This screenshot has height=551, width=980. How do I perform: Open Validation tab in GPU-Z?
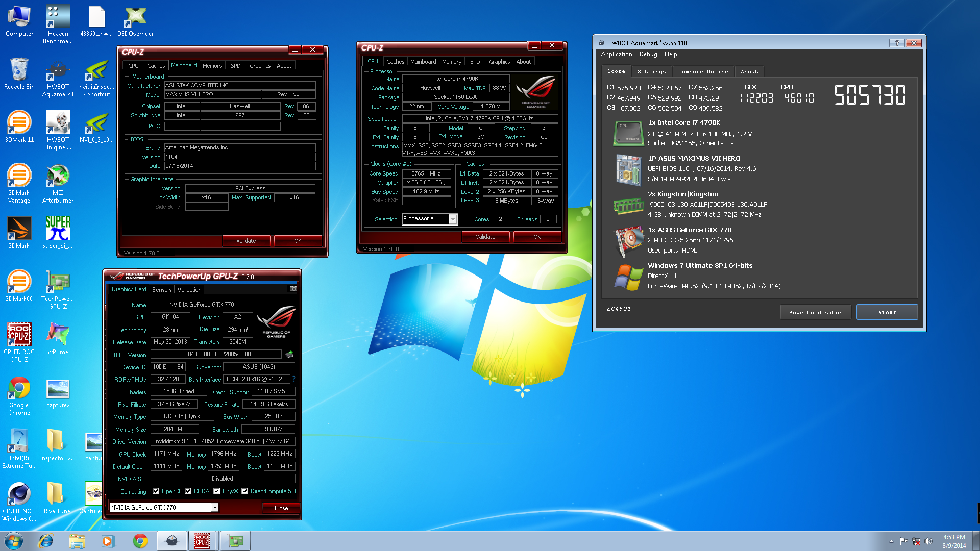pyautogui.click(x=189, y=289)
